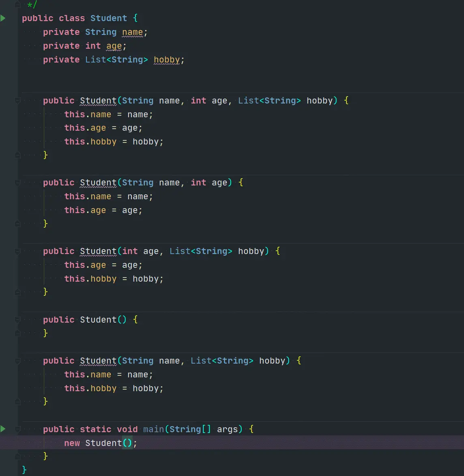Image resolution: width=464 pixels, height=476 pixels.
Task: Click "String" type in private String name line
Action: coord(101,32)
